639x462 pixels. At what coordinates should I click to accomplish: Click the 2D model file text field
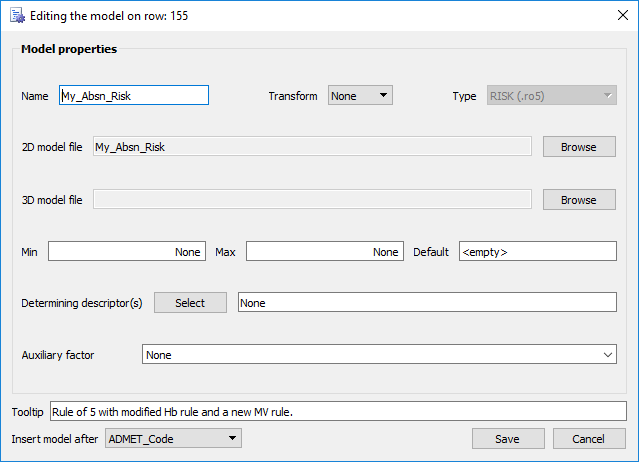[x=312, y=146]
